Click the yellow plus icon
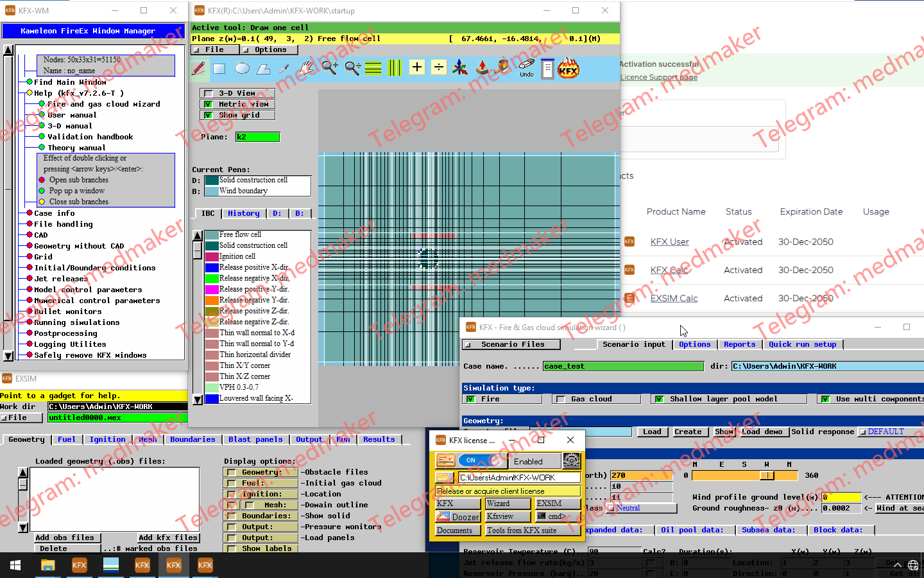924x578 pixels. pos(417,67)
